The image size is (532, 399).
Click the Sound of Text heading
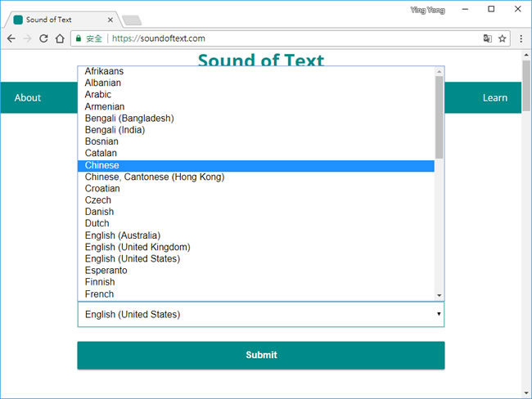(x=261, y=60)
